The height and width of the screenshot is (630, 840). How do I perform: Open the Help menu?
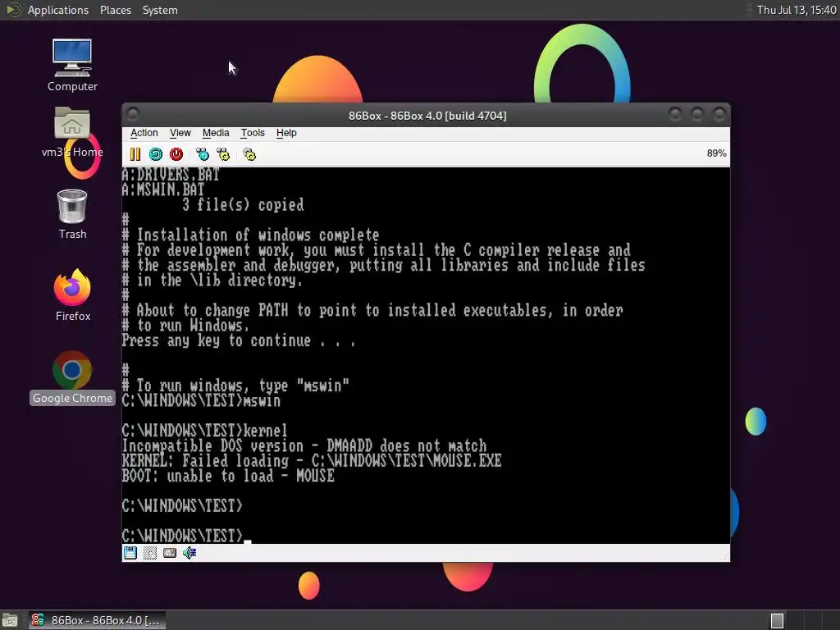click(286, 133)
